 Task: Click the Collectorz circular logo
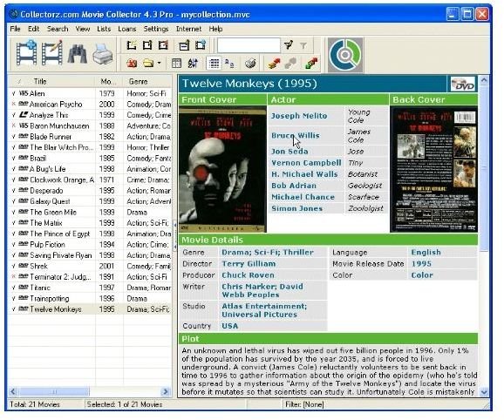[345, 55]
